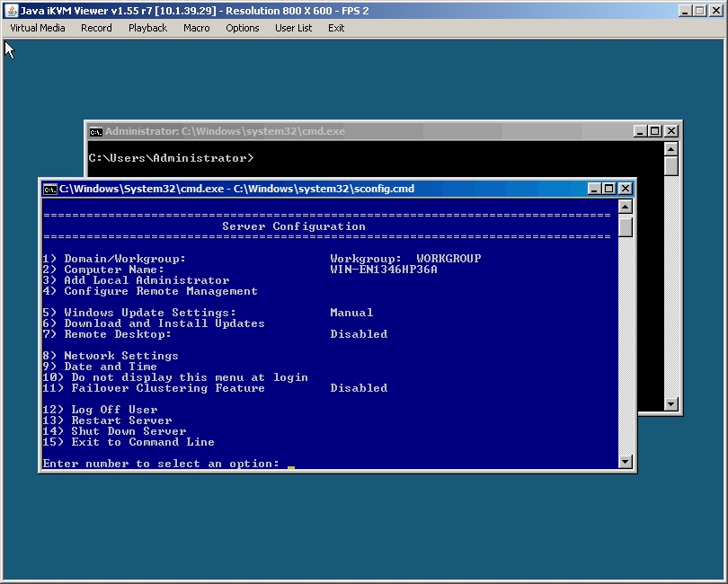This screenshot has width=728, height=584.
Task: Close the sconfig.cmd window
Action: click(626, 189)
